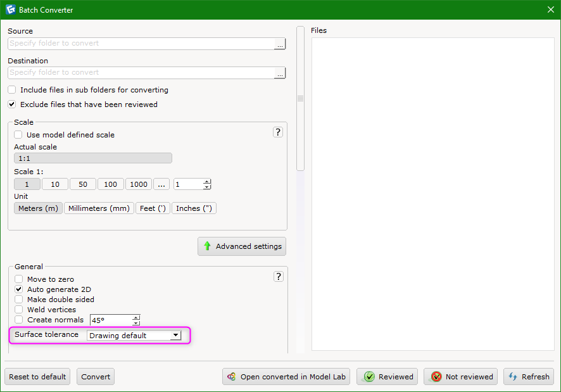The height and width of the screenshot is (392, 561).
Task: Check the Create normals box
Action: click(x=18, y=320)
